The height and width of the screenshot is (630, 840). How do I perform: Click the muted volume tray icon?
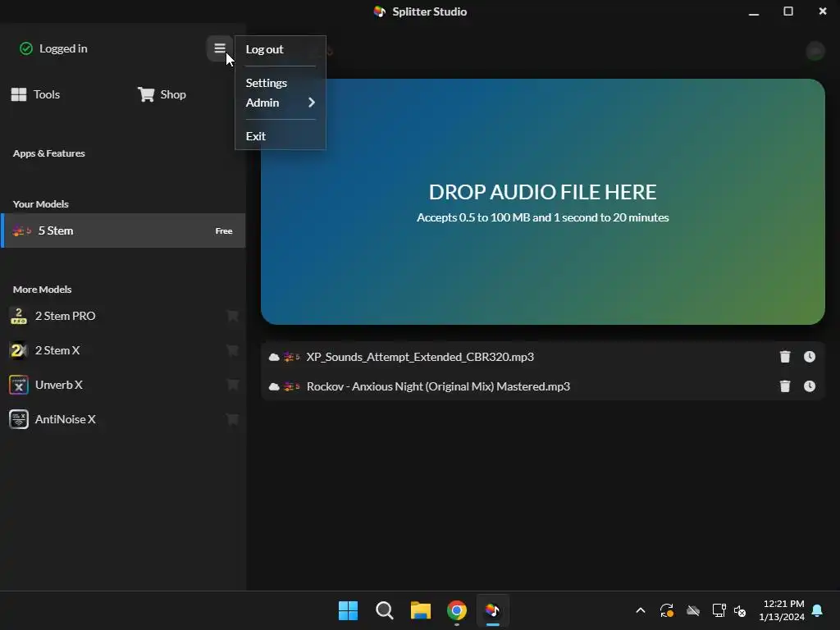coord(740,610)
